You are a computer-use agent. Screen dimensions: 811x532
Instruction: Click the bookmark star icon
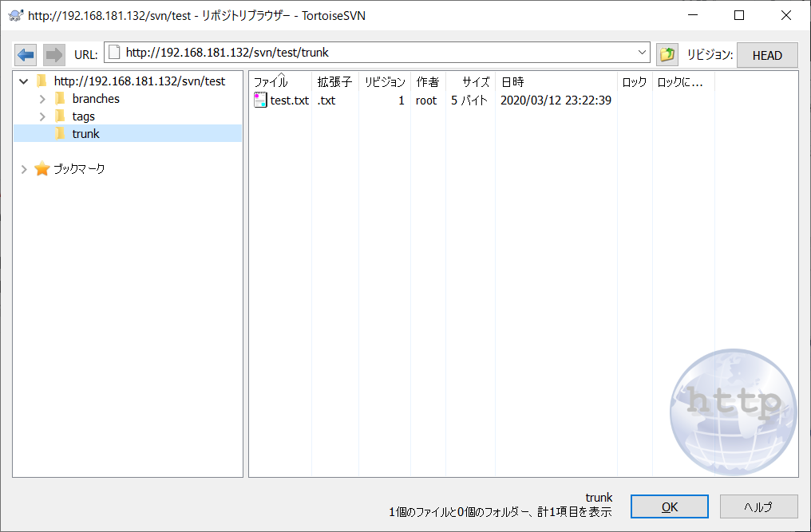point(43,168)
